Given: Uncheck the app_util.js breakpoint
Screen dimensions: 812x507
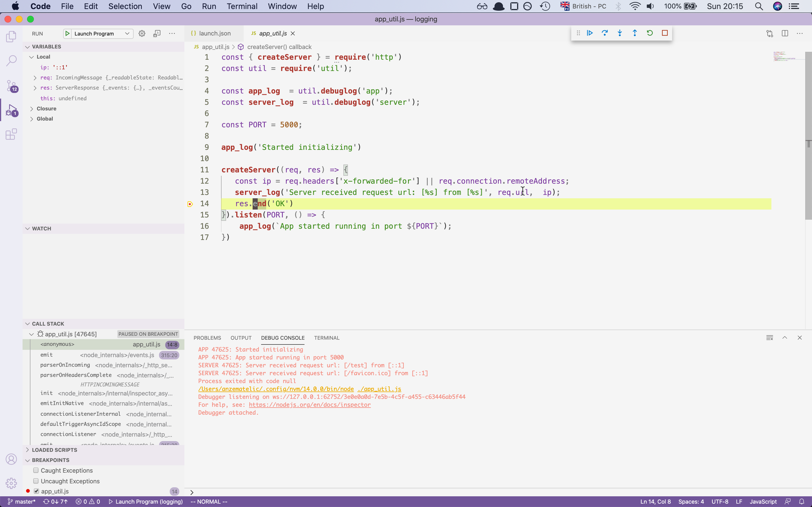Looking at the screenshot, I should coord(37,491).
